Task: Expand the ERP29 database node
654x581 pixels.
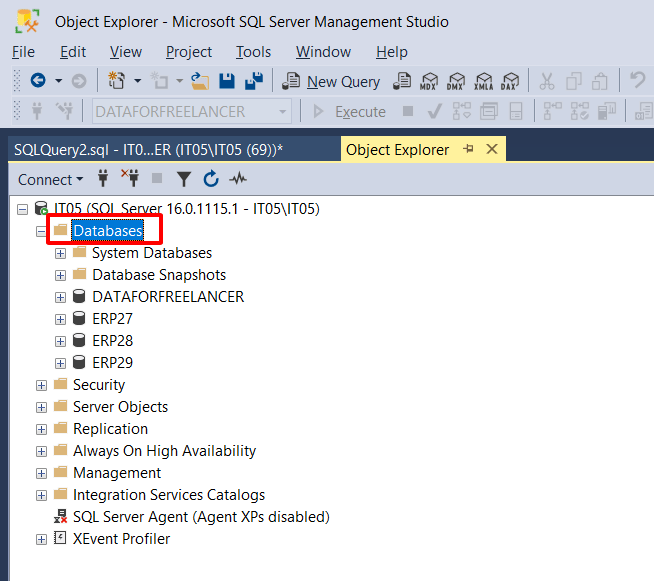Action: point(60,363)
